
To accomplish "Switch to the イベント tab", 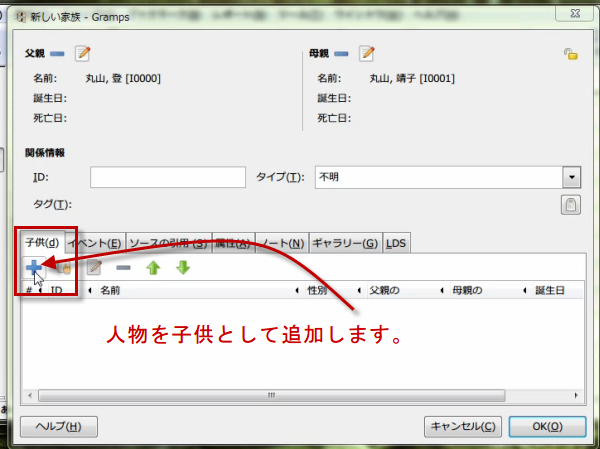I will click(95, 243).
